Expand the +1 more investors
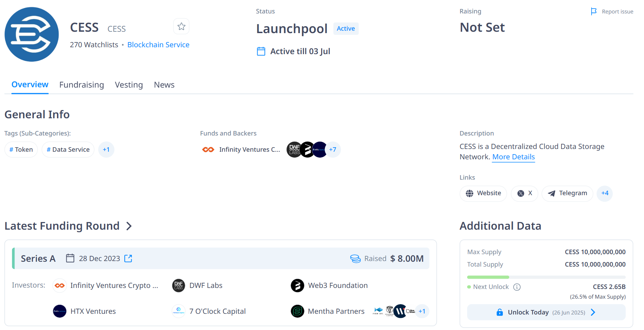644x330 pixels. (x=422, y=311)
